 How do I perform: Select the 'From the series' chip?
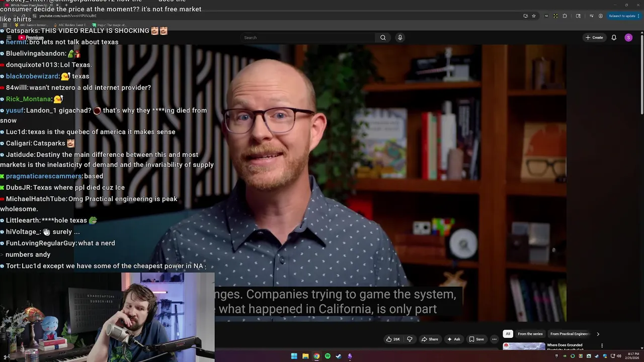[x=530, y=334]
